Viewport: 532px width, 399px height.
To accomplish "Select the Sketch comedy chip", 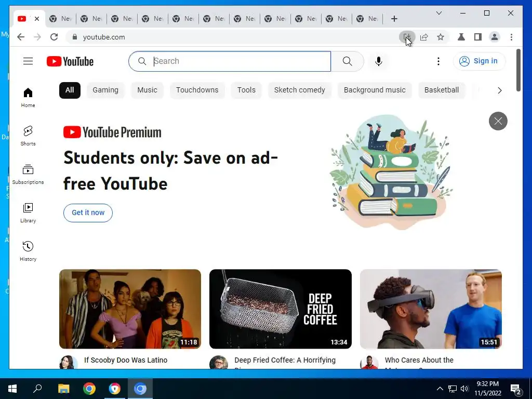I will point(300,90).
